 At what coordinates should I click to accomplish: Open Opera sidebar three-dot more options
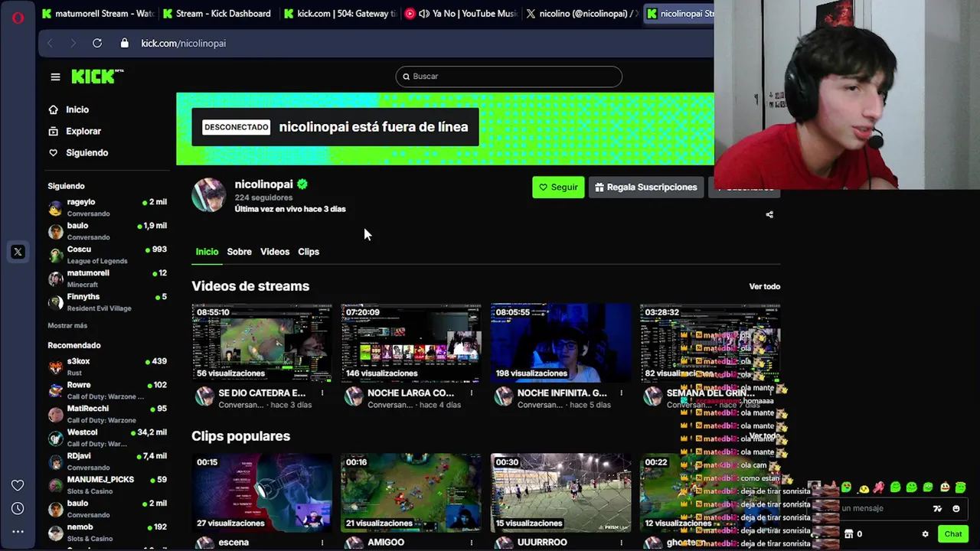point(18,531)
